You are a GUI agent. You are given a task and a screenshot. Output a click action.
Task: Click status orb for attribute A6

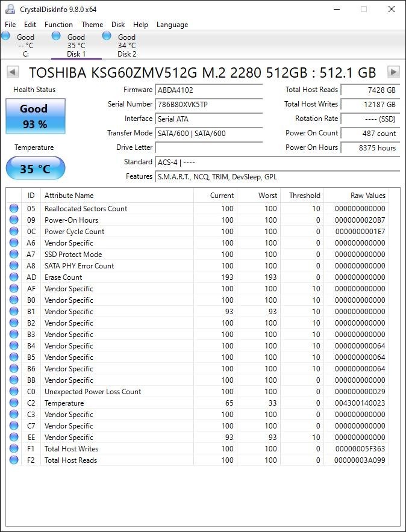(x=14, y=243)
